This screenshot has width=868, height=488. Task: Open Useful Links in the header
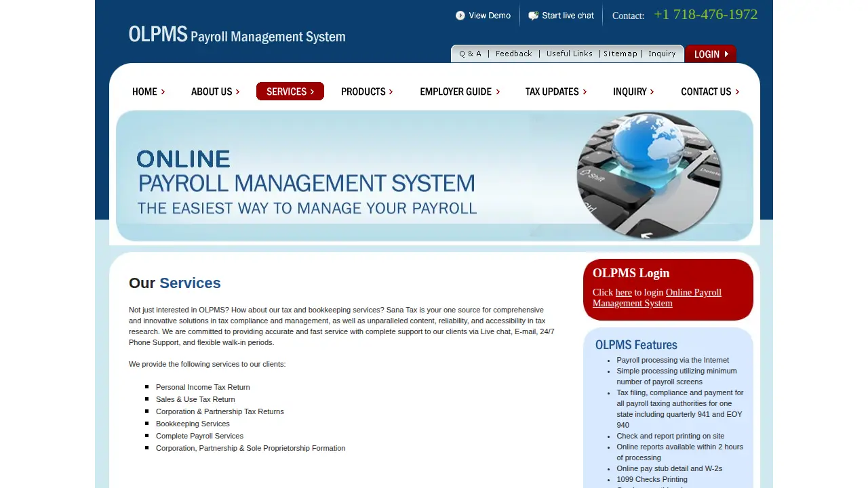(x=570, y=54)
